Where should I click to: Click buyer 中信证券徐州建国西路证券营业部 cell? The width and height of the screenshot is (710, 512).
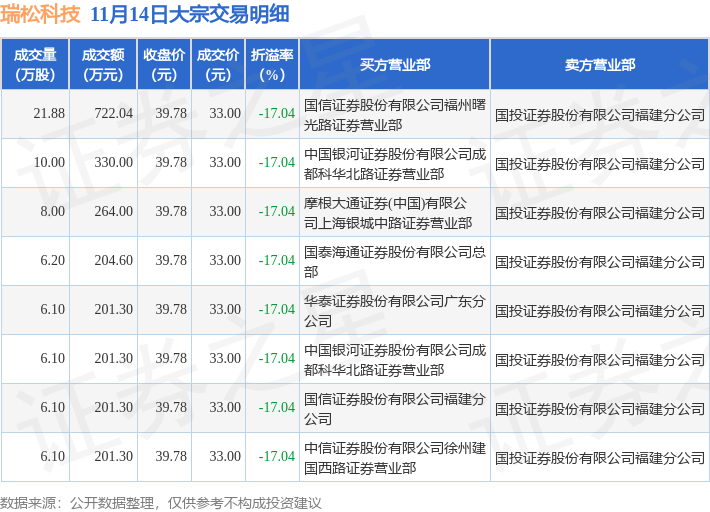pyautogui.click(x=395, y=458)
